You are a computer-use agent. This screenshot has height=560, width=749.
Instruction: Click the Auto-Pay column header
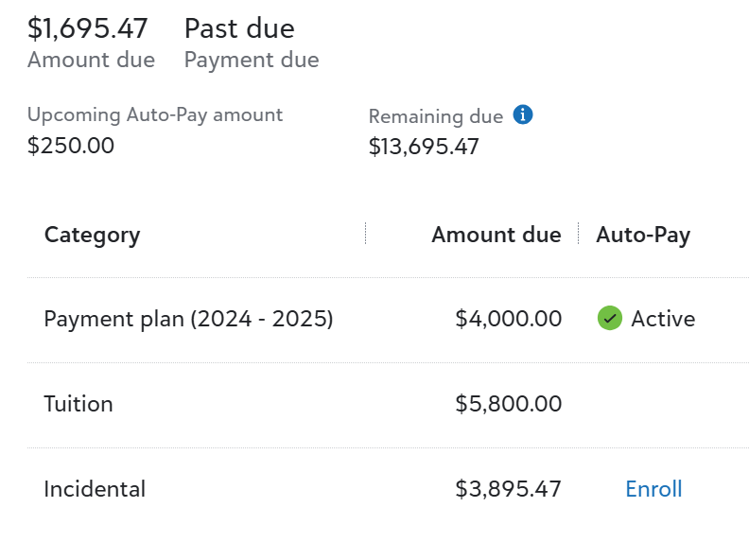pos(643,235)
